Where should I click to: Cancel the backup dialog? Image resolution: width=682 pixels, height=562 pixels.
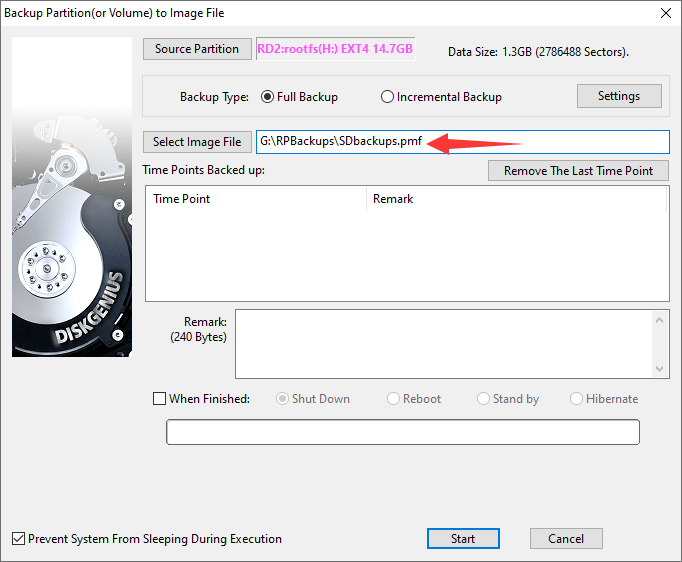click(566, 539)
